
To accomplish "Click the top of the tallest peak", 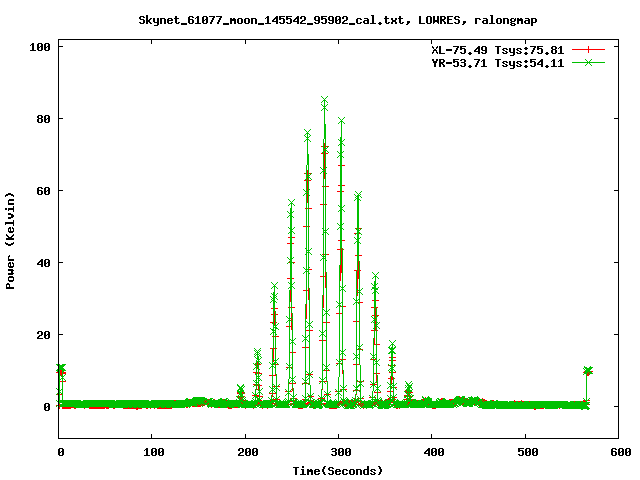I will (x=324, y=100).
